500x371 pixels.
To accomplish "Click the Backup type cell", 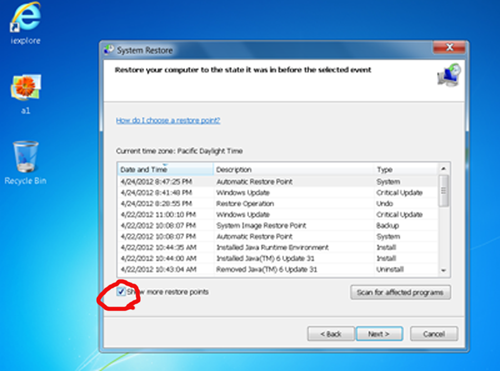I will pyautogui.click(x=388, y=226).
